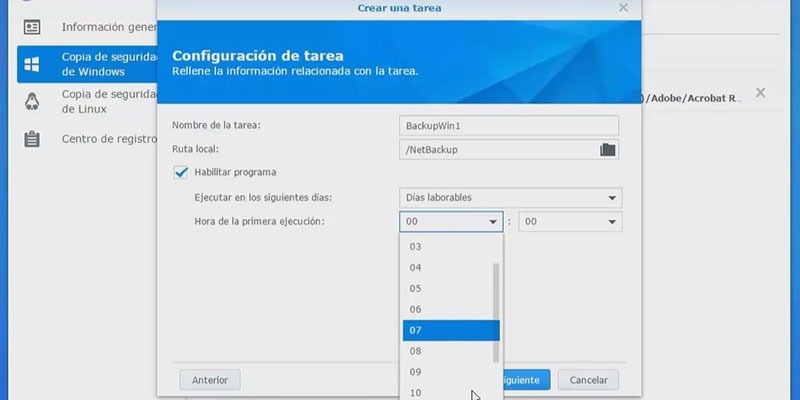This screenshot has width=800, height=400.
Task: Uncheck Habilitar programa checkbox
Action: [181, 172]
